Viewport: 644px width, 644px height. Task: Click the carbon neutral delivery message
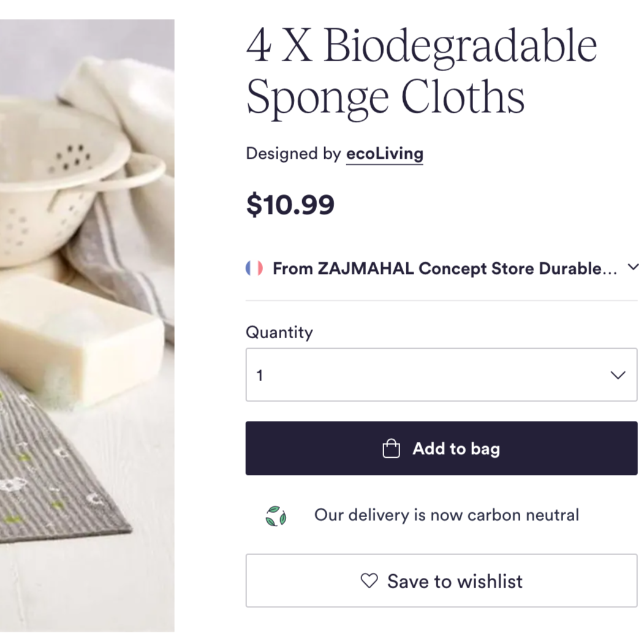pyautogui.click(x=446, y=515)
